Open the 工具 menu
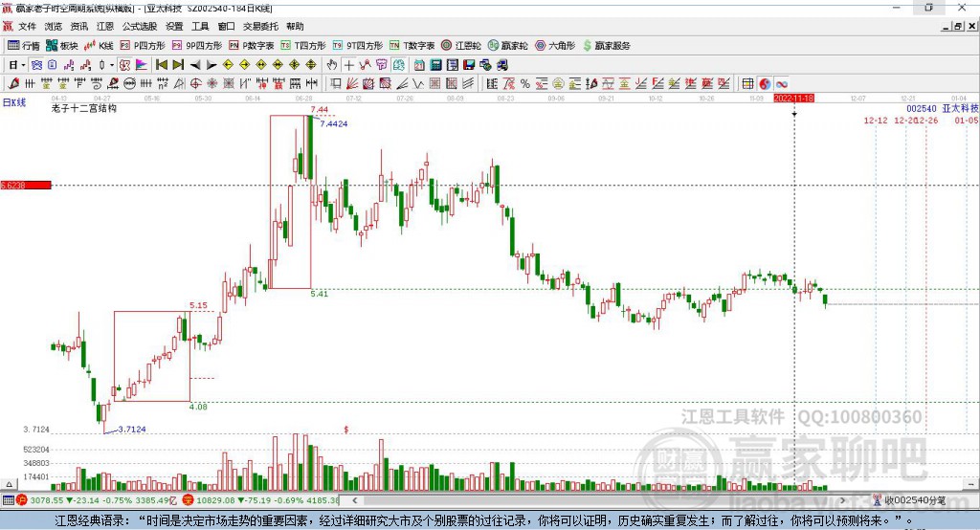 pos(200,26)
